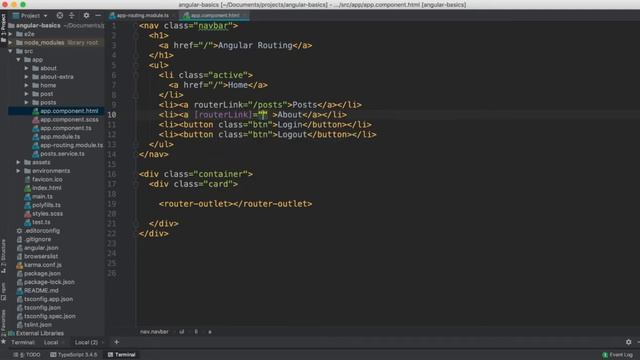Collapse the src folder
The height and width of the screenshot is (360, 640).
(x=11, y=51)
